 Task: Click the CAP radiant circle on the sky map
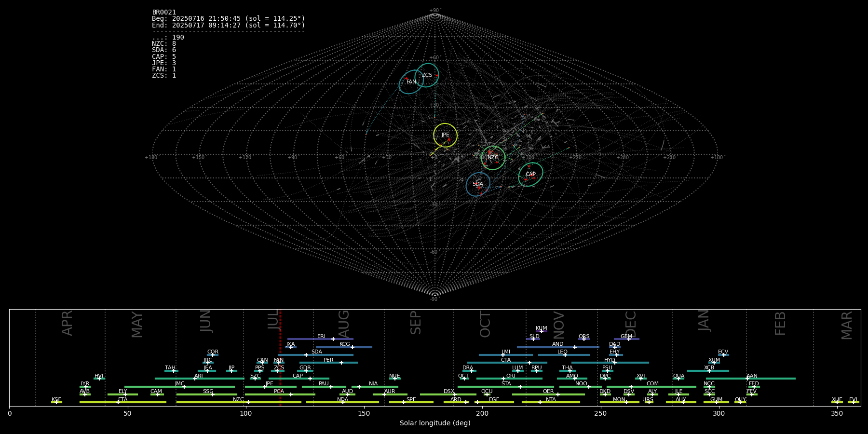[x=530, y=175]
